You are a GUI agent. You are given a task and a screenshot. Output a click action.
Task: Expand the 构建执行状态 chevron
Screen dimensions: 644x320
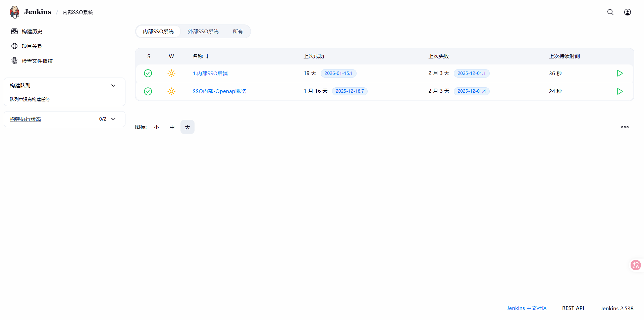[x=113, y=119]
